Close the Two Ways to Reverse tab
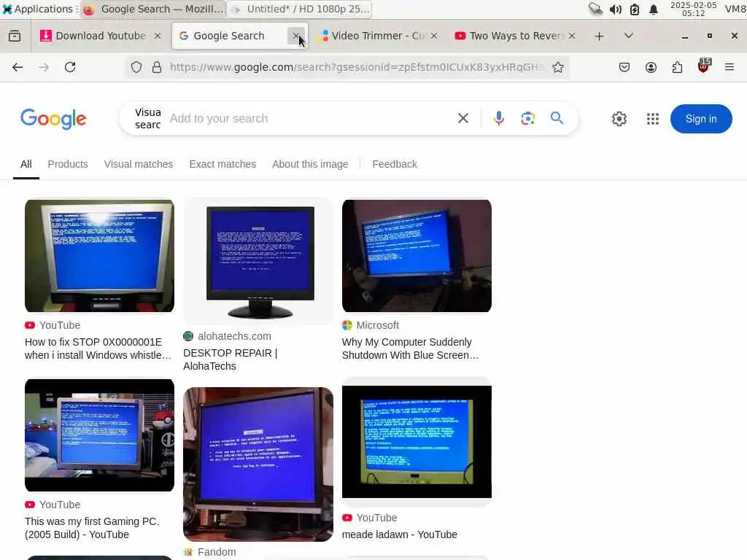This screenshot has width=747, height=560. pos(572,36)
